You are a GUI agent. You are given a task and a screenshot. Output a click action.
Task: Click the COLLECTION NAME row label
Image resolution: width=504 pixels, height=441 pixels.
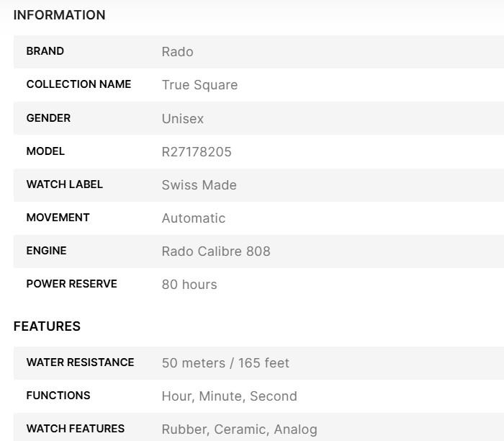[78, 84]
